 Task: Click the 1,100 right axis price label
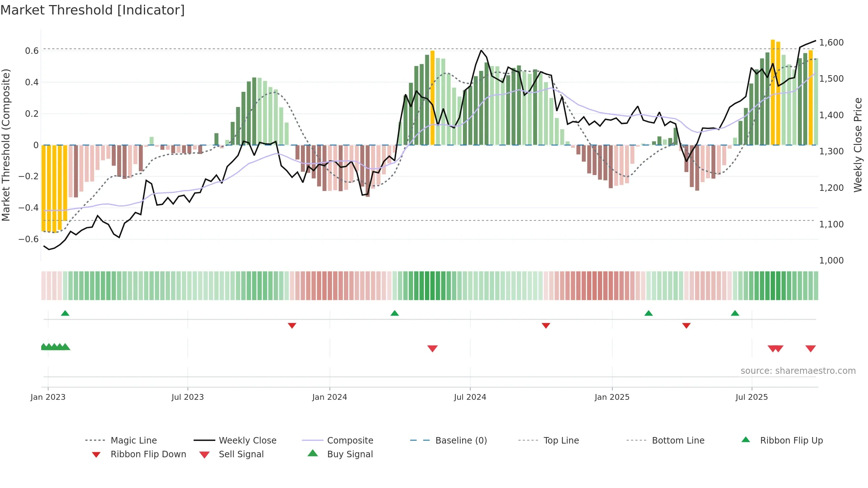point(831,224)
